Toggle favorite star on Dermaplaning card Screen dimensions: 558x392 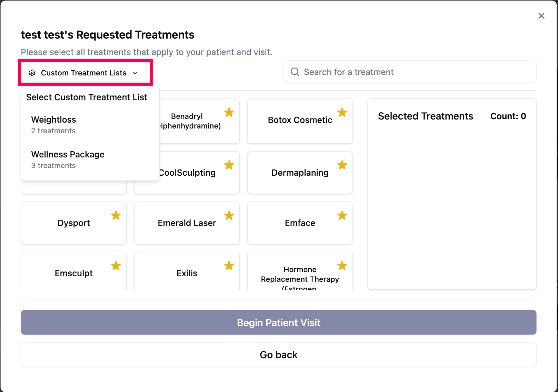coord(342,165)
